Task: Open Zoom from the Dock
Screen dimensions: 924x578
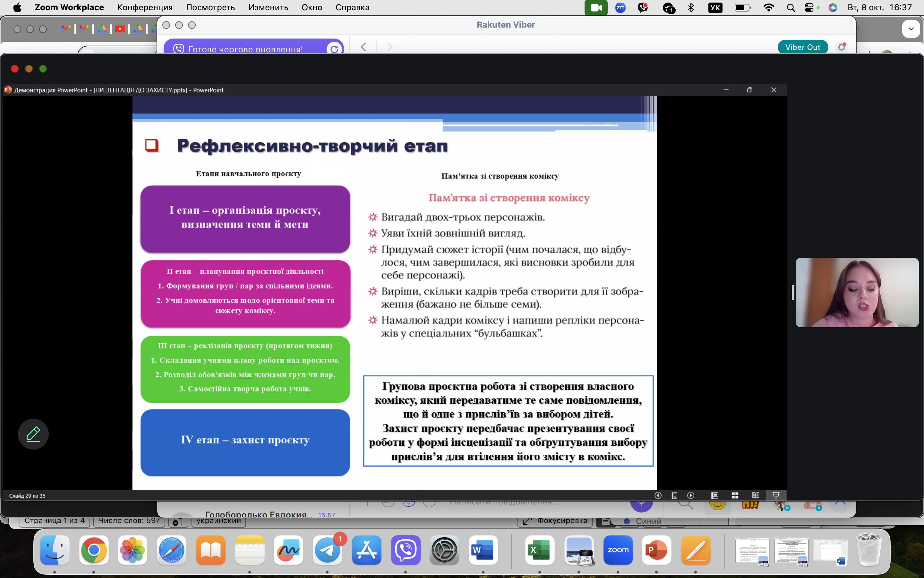Action: pyautogui.click(x=618, y=550)
